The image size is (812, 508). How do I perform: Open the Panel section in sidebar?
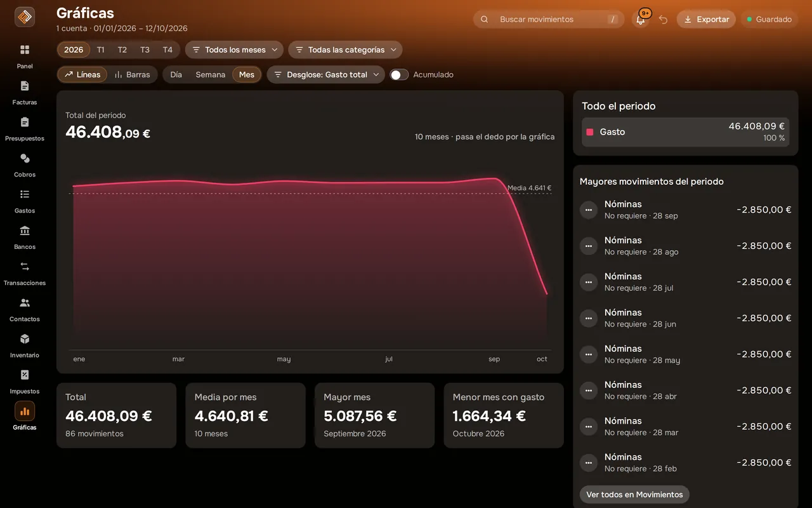click(25, 56)
